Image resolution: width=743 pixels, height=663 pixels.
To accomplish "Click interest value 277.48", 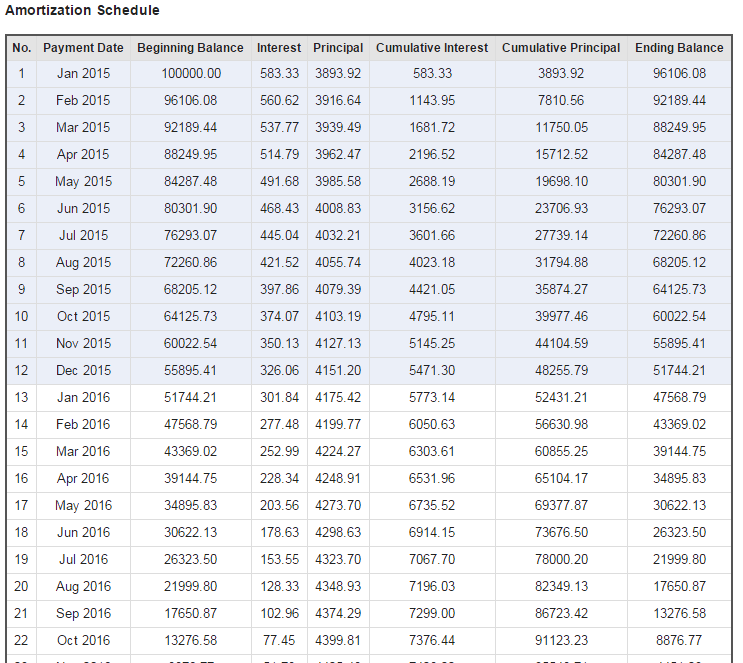I will (x=280, y=425).
